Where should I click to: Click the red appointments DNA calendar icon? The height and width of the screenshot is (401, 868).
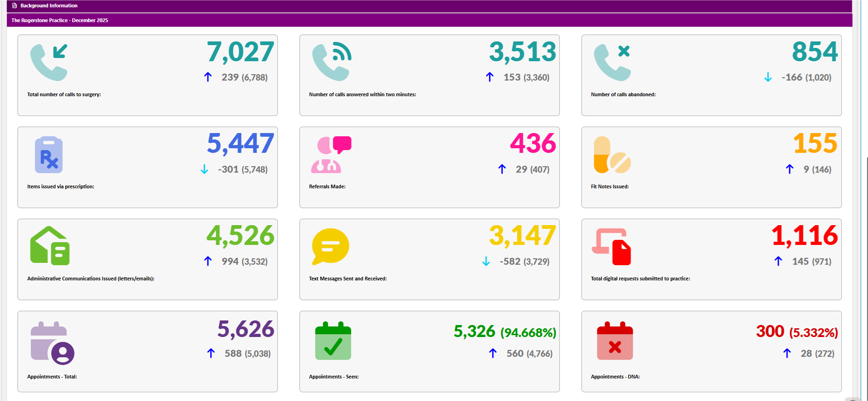coord(615,341)
